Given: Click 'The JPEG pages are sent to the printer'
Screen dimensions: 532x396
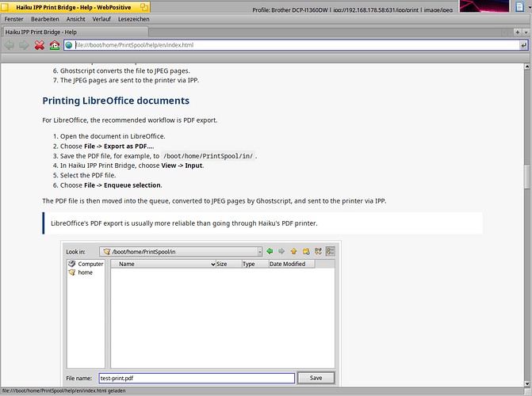Looking at the screenshot, I should [123, 80].
